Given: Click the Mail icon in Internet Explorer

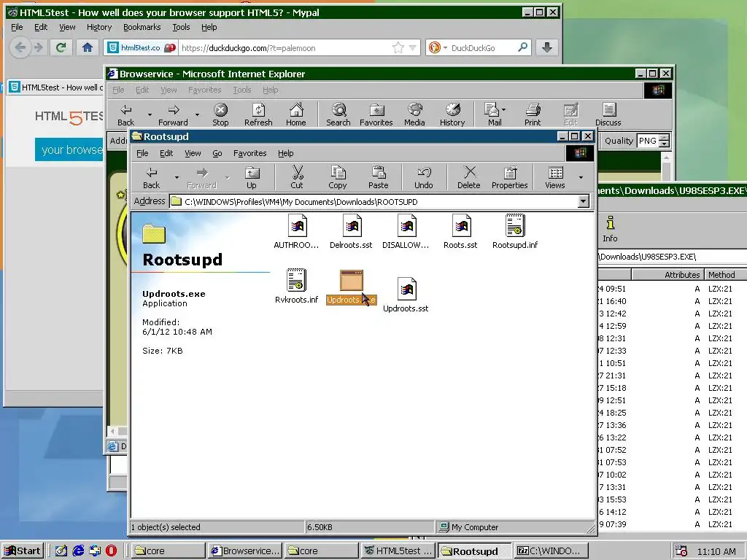Looking at the screenshot, I should tap(492, 114).
